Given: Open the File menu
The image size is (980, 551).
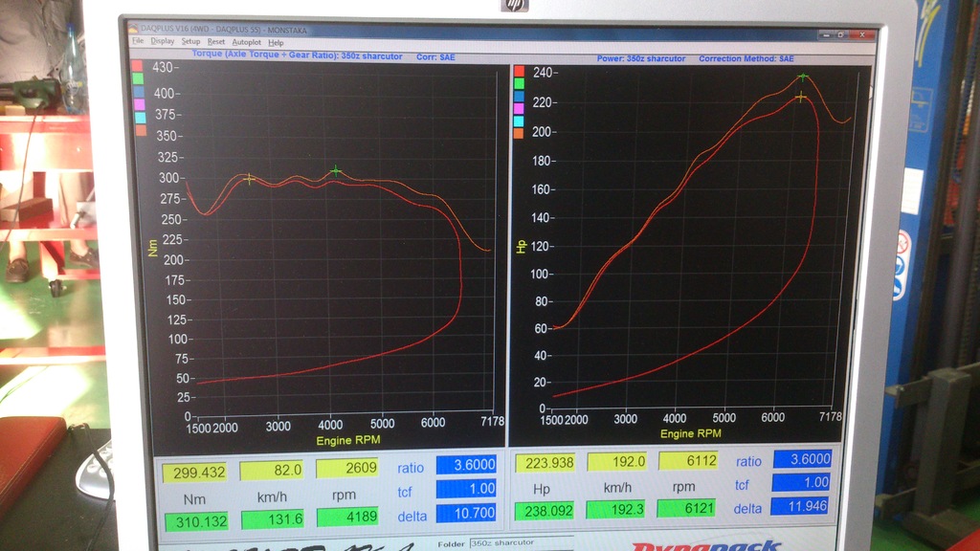Looking at the screenshot, I should [138, 42].
